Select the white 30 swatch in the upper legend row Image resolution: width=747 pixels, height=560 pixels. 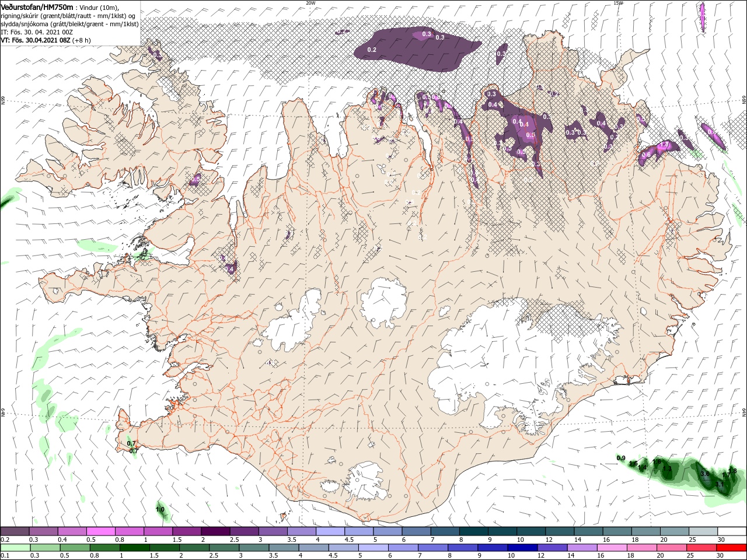pyautogui.click(x=732, y=531)
